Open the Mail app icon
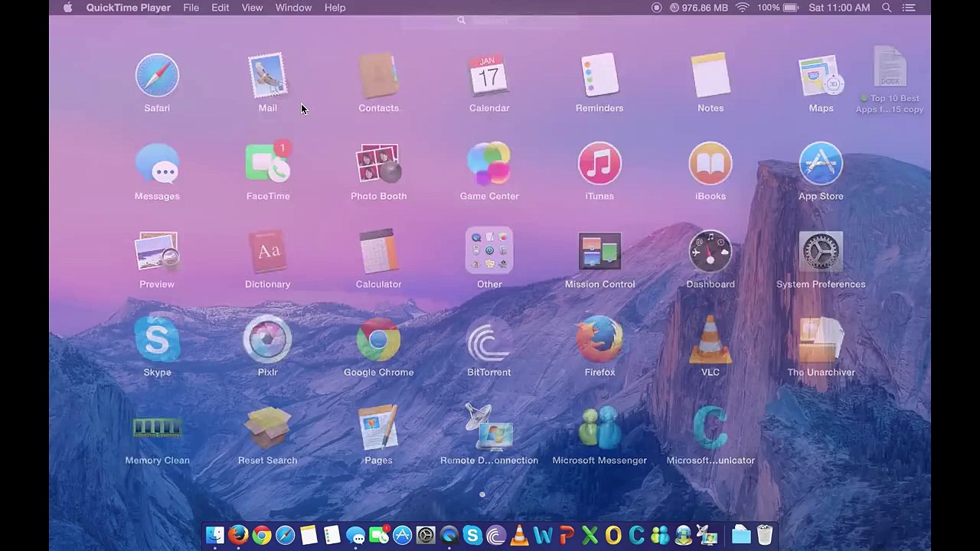This screenshot has width=980, height=551. (267, 76)
